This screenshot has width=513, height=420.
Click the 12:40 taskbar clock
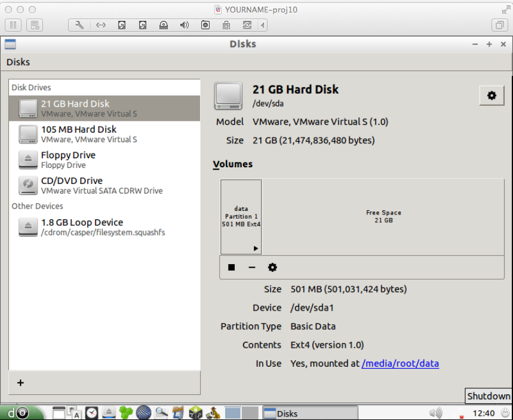pos(484,413)
